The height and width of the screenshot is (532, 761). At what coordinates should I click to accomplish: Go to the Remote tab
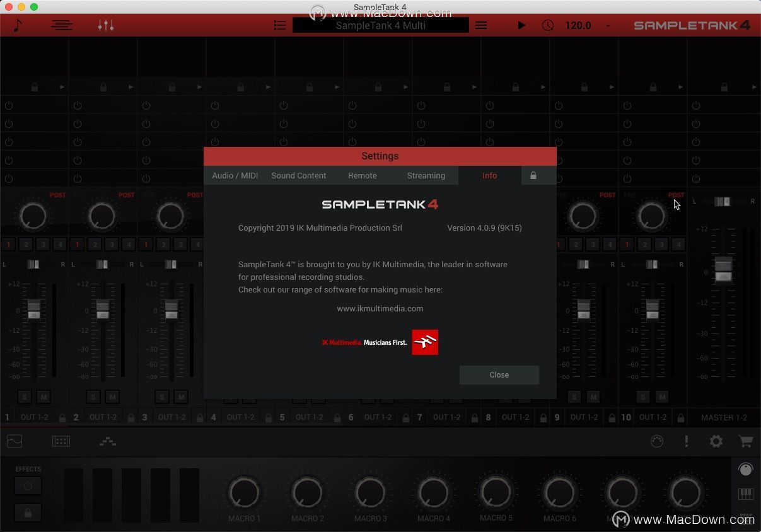pyautogui.click(x=363, y=175)
